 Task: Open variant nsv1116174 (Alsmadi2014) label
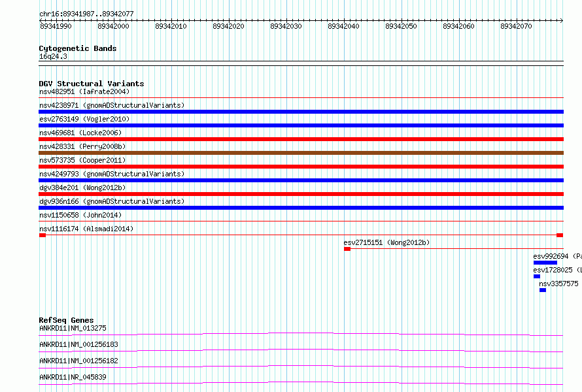coord(86,229)
